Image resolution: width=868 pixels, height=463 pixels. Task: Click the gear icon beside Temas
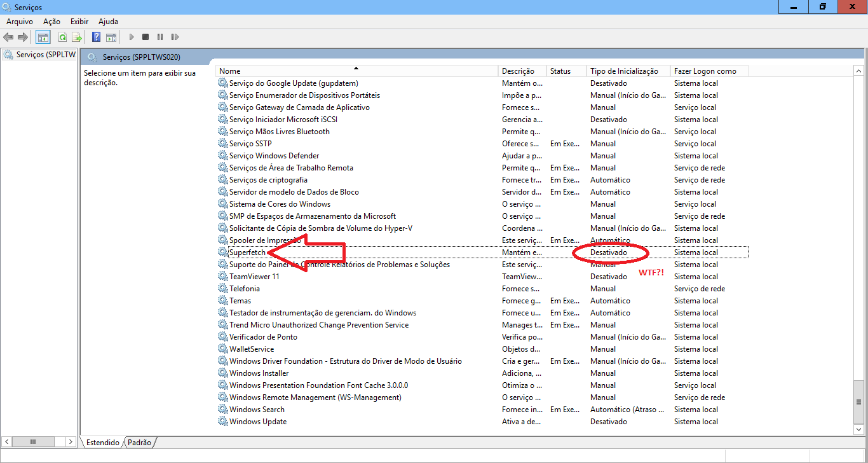223,301
